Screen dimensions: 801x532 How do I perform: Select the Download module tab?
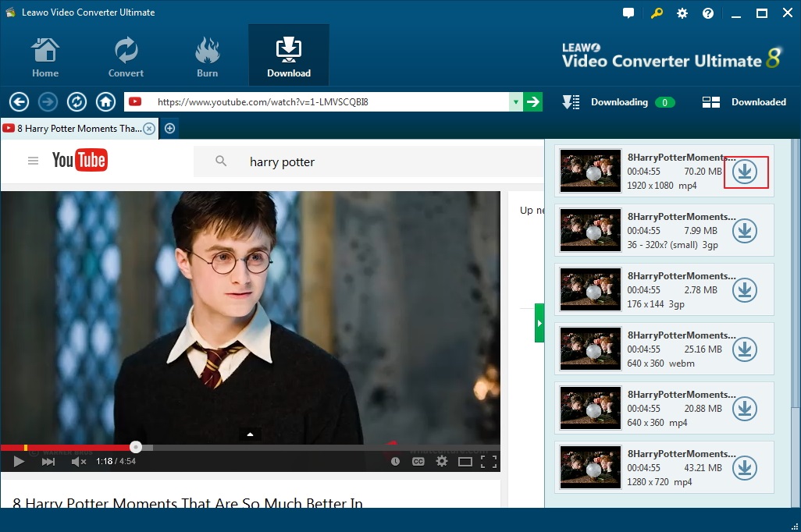(x=289, y=55)
